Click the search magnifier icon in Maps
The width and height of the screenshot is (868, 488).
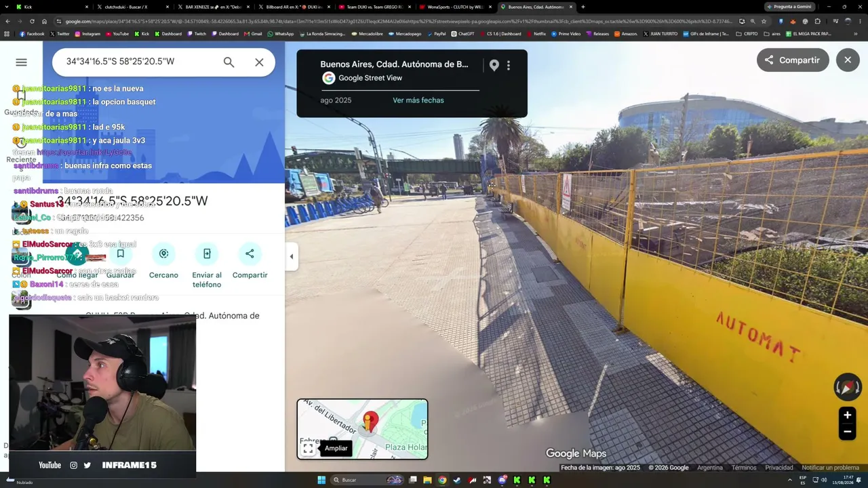(229, 62)
